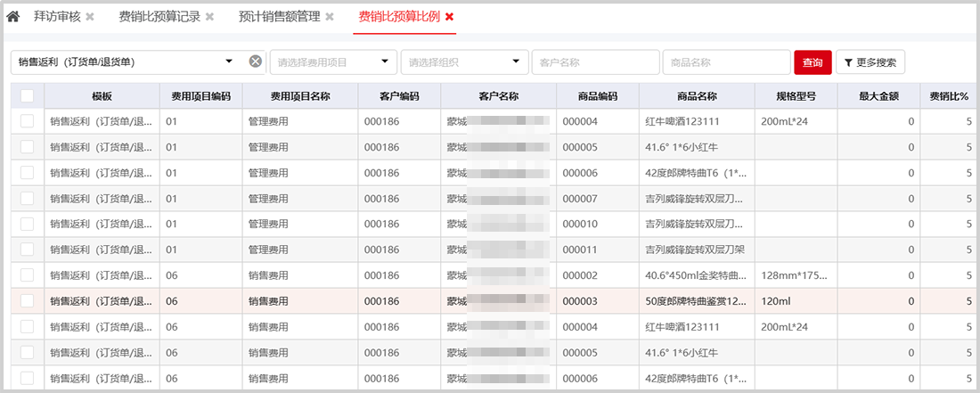Clear the 销售返利 template selection

pos(255,61)
